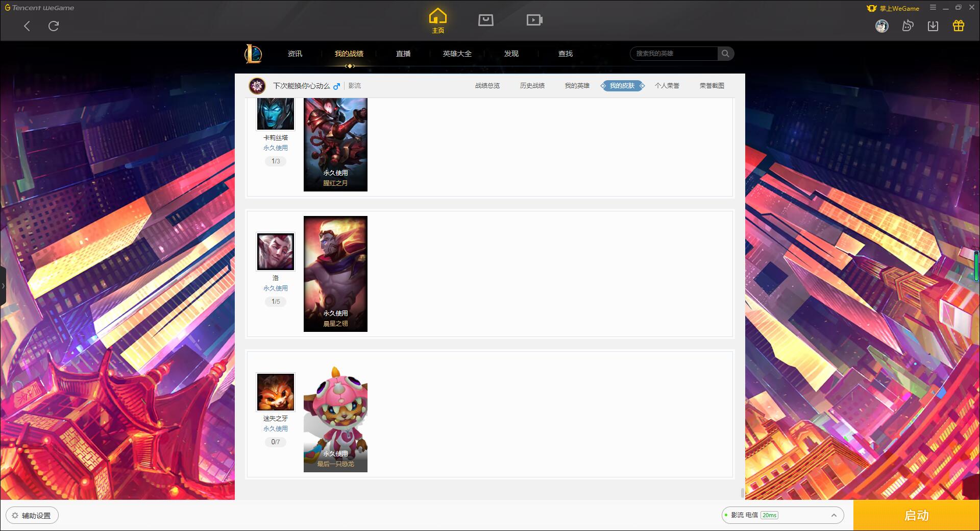This screenshot has height=531, width=980.
Task: Switch to 历史战绩 sub-tab
Action: point(532,86)
